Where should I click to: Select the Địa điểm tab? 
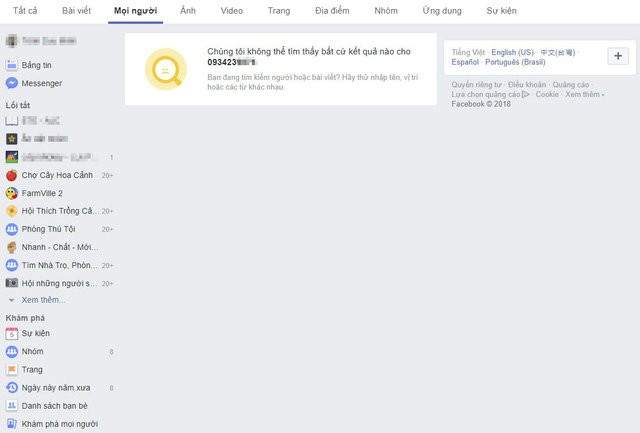[331, 10]
